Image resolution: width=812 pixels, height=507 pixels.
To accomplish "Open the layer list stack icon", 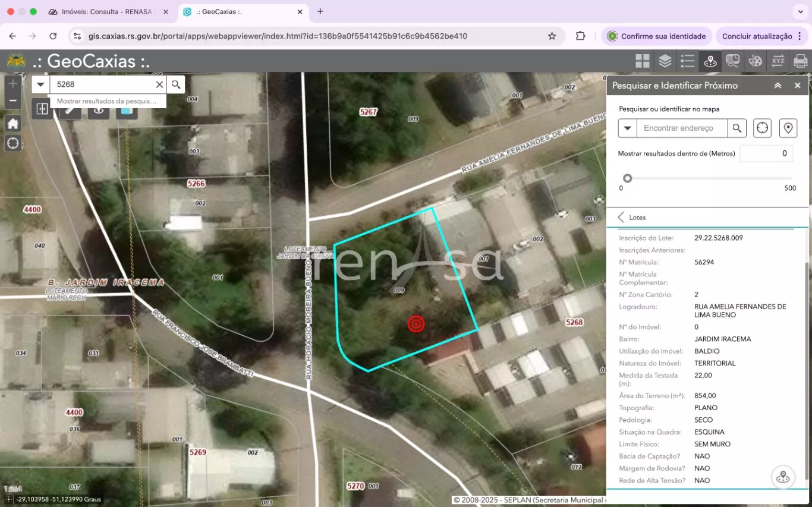I will [665, 61].
